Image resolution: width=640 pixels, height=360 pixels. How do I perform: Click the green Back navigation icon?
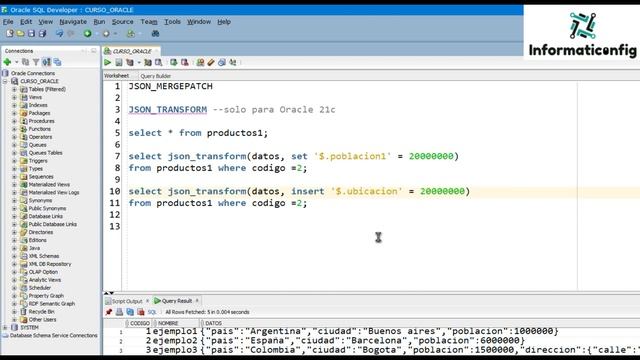click(87, 33)
